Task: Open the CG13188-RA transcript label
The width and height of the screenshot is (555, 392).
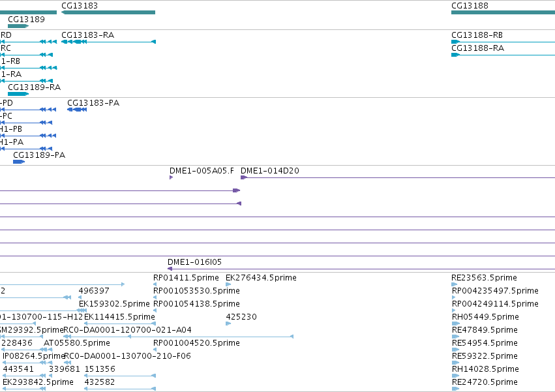Action: point(477,48)
